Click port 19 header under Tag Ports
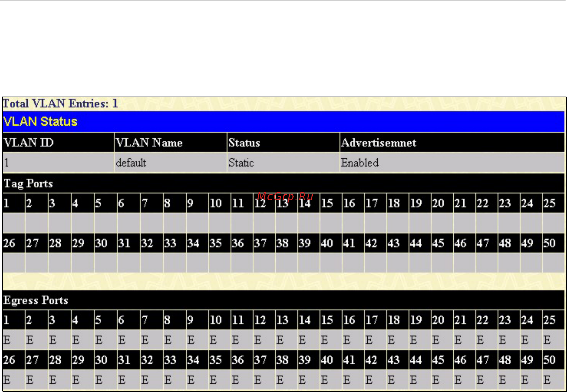The width and height of the screenshot is (567, 392). [x=420, y=203]
